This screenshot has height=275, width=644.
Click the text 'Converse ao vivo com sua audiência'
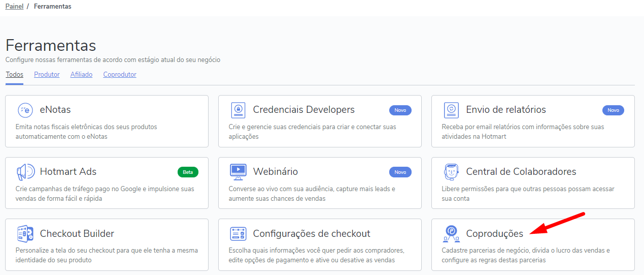coord(279,189)
